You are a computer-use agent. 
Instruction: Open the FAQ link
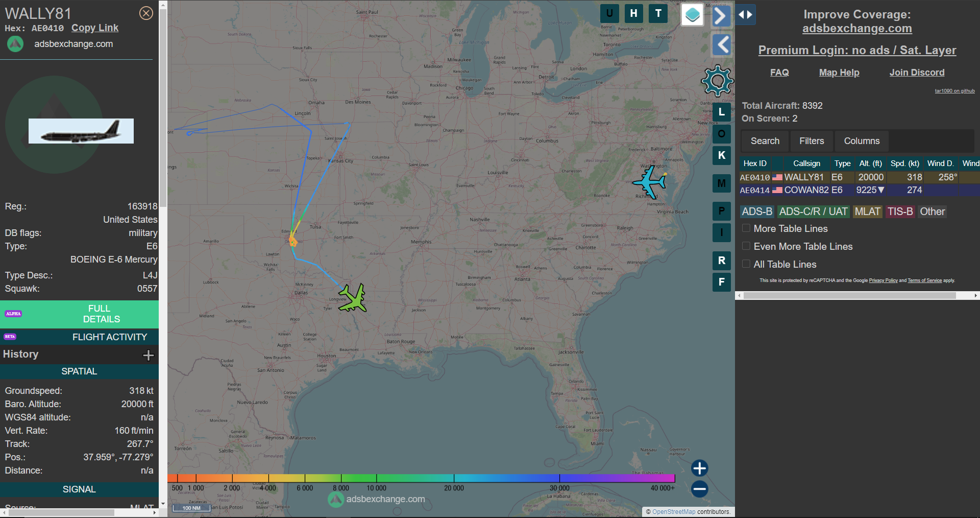click(779, 73)
